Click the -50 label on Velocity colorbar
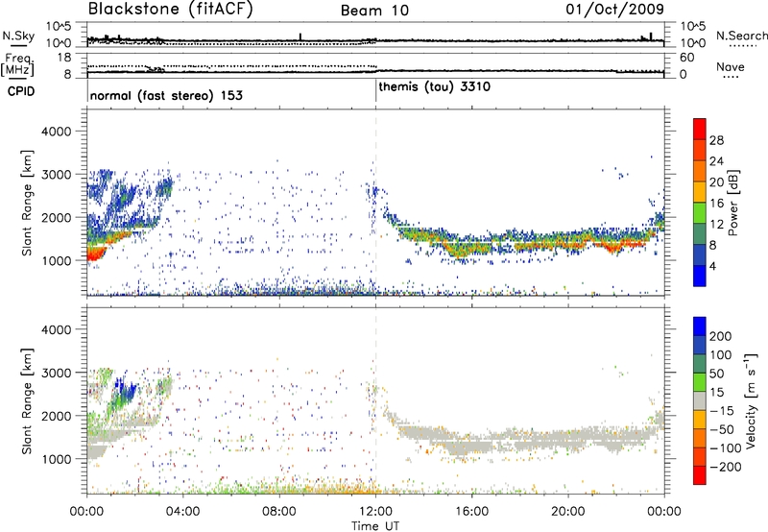The width and height of the screenshot is (768, 532). click(723, 429)
